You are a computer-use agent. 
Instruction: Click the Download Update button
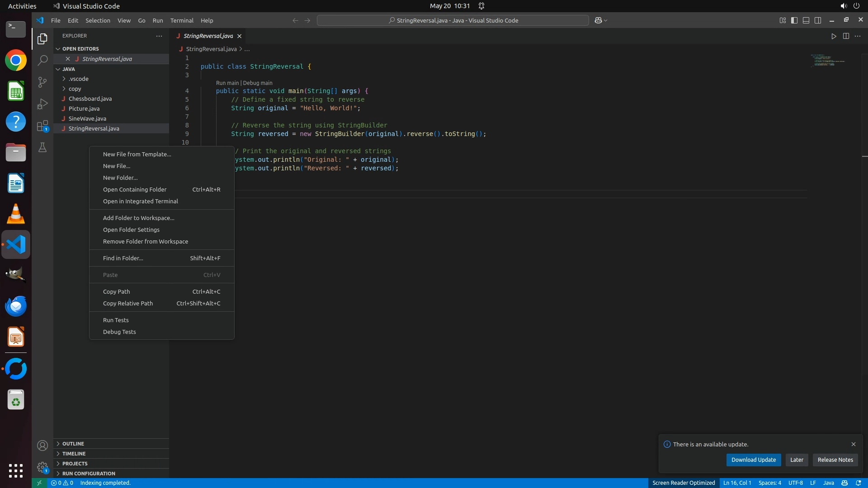tap(753, 460)
